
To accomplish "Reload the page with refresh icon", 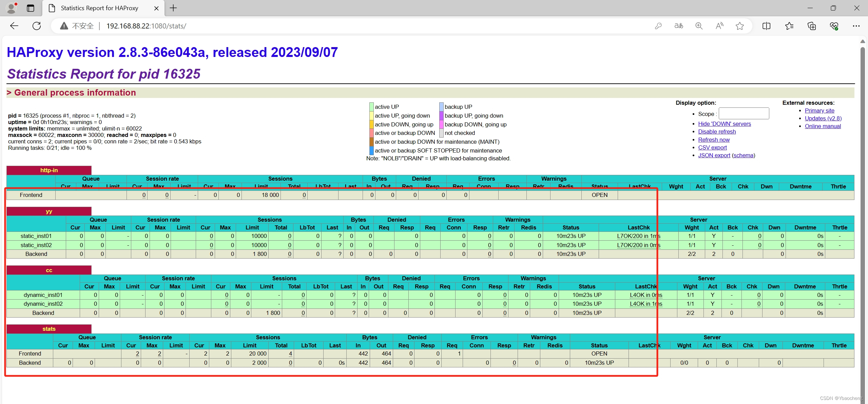I will 37,26.
